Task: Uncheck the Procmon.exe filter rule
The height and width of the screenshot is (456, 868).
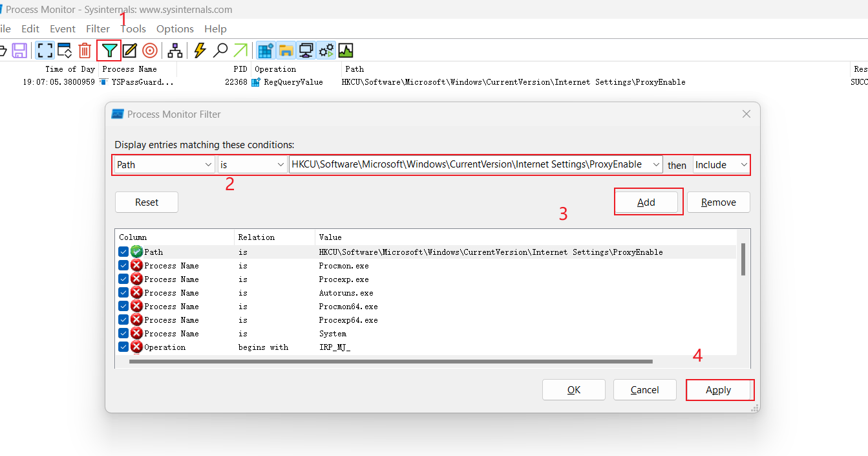Action: pyautogui.click(x=123, y=265)
